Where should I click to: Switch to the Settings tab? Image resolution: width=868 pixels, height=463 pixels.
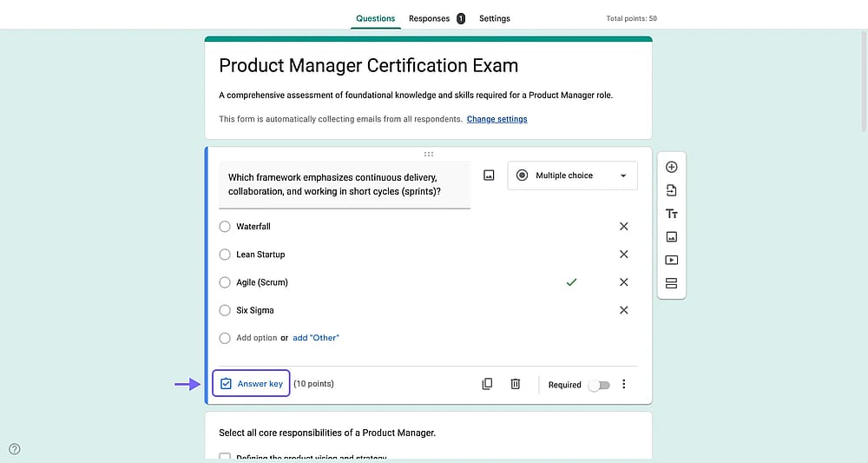[x=495, y=18]
